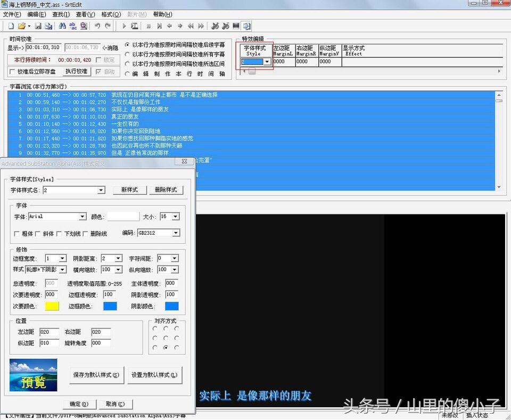Image resolution: width=511 pixels, height=420 pixels.
Task: Open the 格式(O) menu
Action: (111, 14)
